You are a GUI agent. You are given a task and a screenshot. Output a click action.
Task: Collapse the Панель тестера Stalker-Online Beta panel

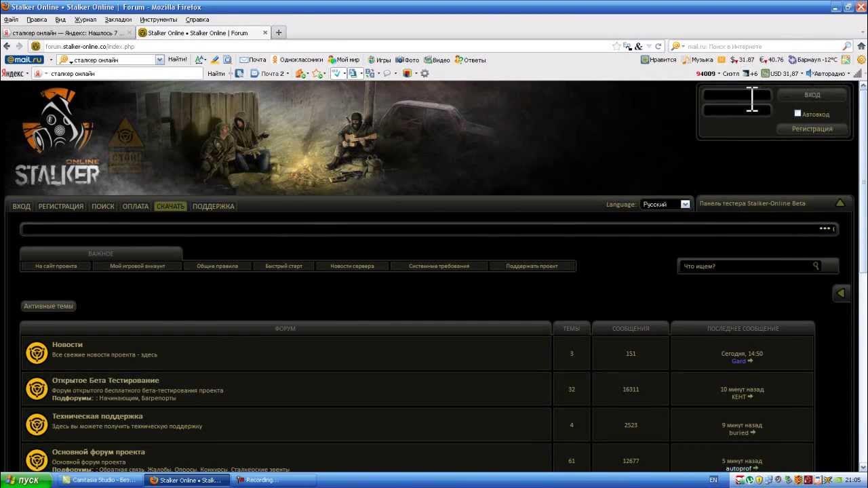click(x=840, y=203)
